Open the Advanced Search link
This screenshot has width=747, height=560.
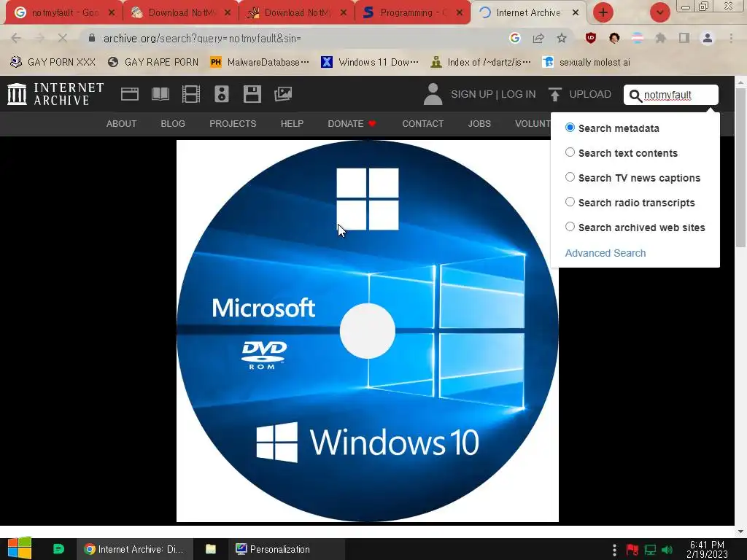pos(605,253)
